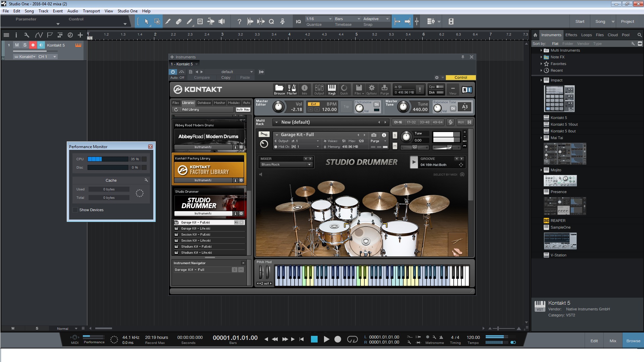This screenshot has height=362, width=644.
Task: Open Kontakt Options gear
Action: click(x=371, y=89)
